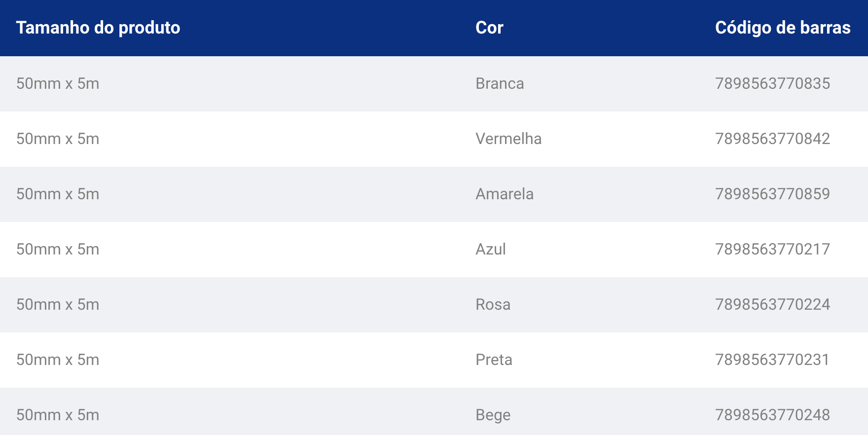Select the Azul color cell
The height and width of the screenshot is (435, 868).
point(491,249)
